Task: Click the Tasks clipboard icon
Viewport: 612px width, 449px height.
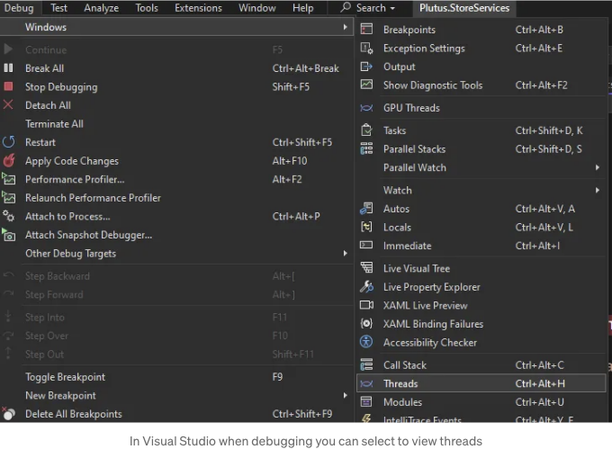Action: click(x=366, y=130)
